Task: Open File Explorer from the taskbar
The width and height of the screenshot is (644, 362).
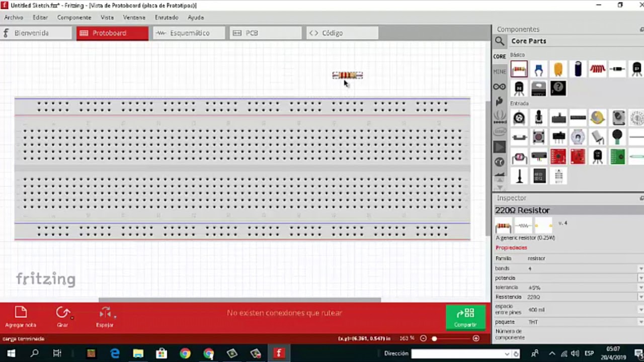Action: tap(138, 353)
